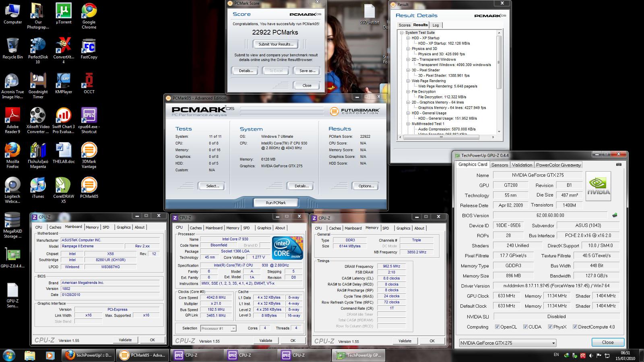The image size is (644, 362).
Task: Collapse HDD - XP Startup node
Action: 408,38
